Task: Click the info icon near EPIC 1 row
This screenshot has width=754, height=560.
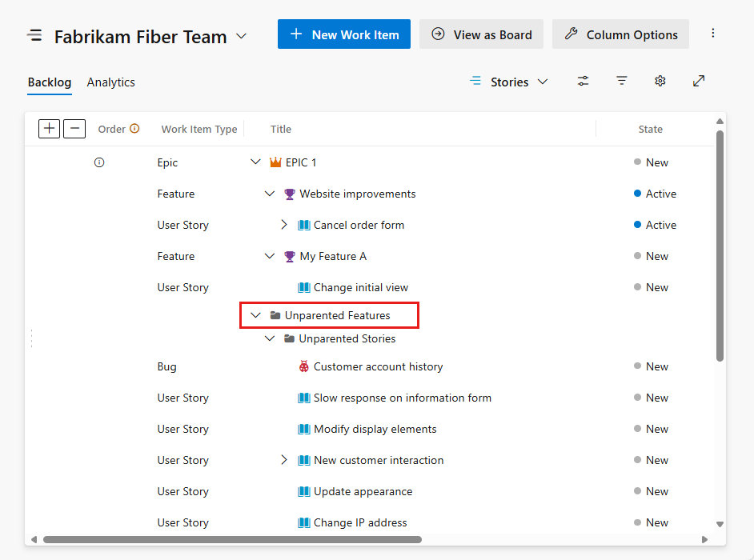Action: (98, 162)
